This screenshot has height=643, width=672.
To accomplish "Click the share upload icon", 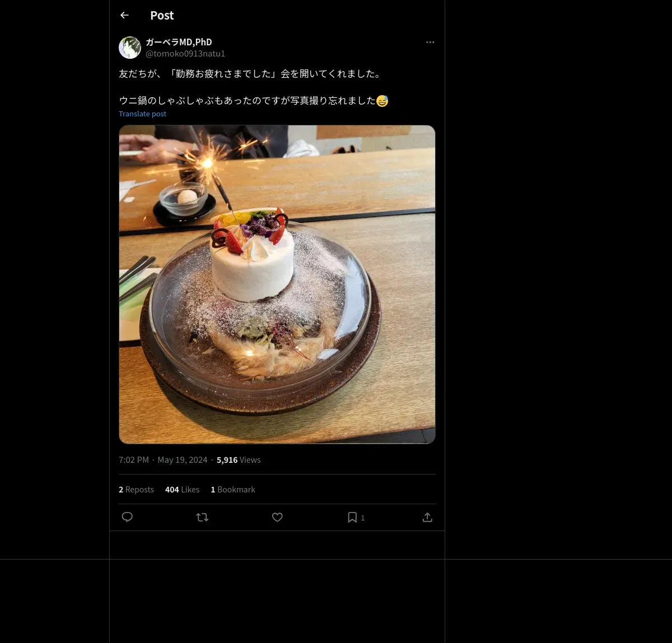I will pos(427,517).
